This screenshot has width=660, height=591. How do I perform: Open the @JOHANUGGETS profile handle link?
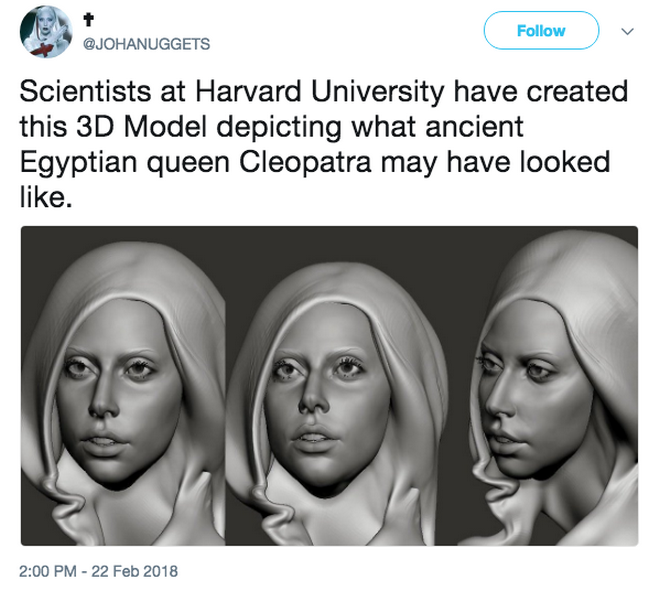[x=146, y=42]
